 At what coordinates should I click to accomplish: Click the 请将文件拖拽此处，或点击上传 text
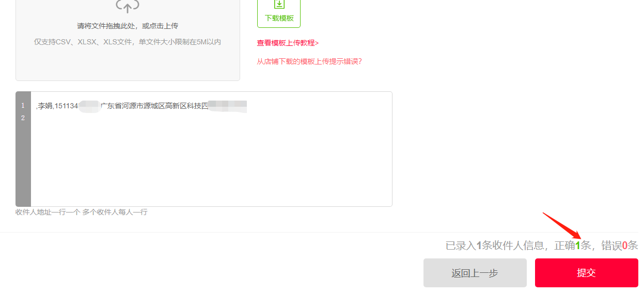(x=128, y=26)
